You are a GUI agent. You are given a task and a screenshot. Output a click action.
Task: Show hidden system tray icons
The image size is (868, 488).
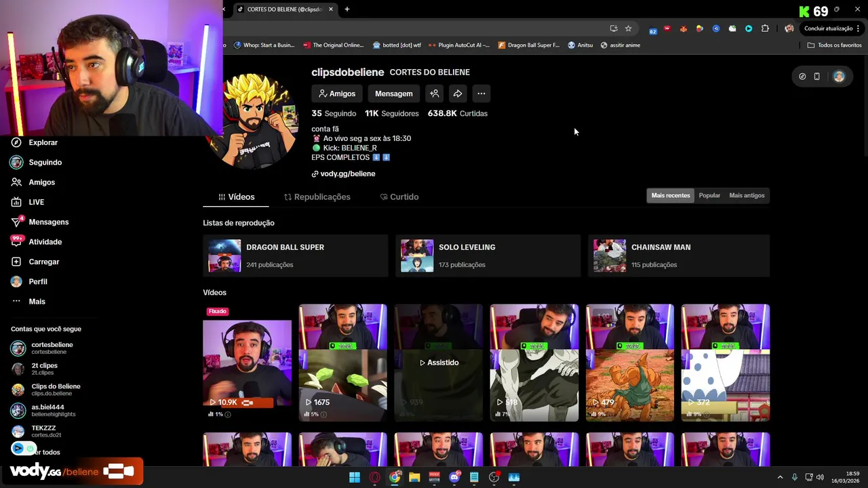coord(780,477)
